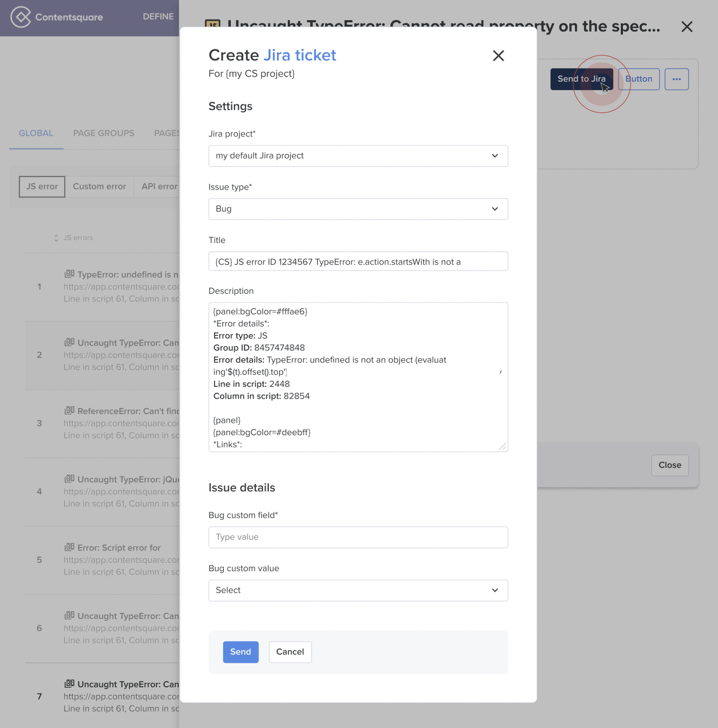Screen dimensions: 718x728
Task: Click the error icon beside TypeError: undefined
Action: 70,274
